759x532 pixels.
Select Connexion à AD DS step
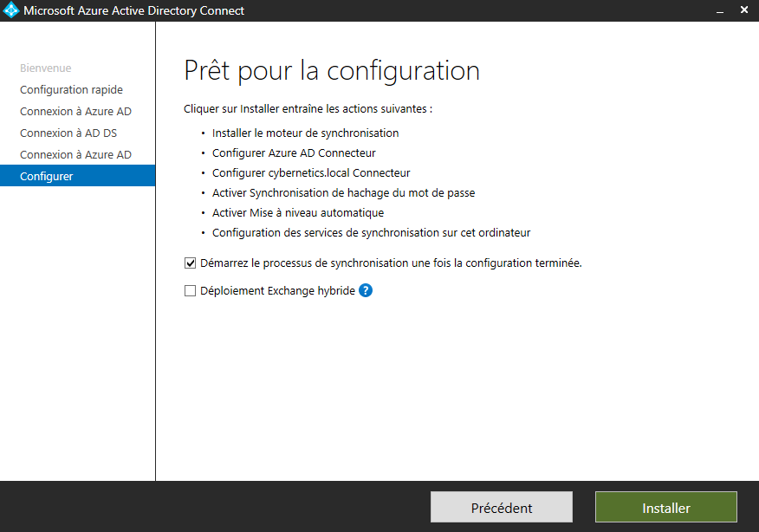[x=68, y=133]
